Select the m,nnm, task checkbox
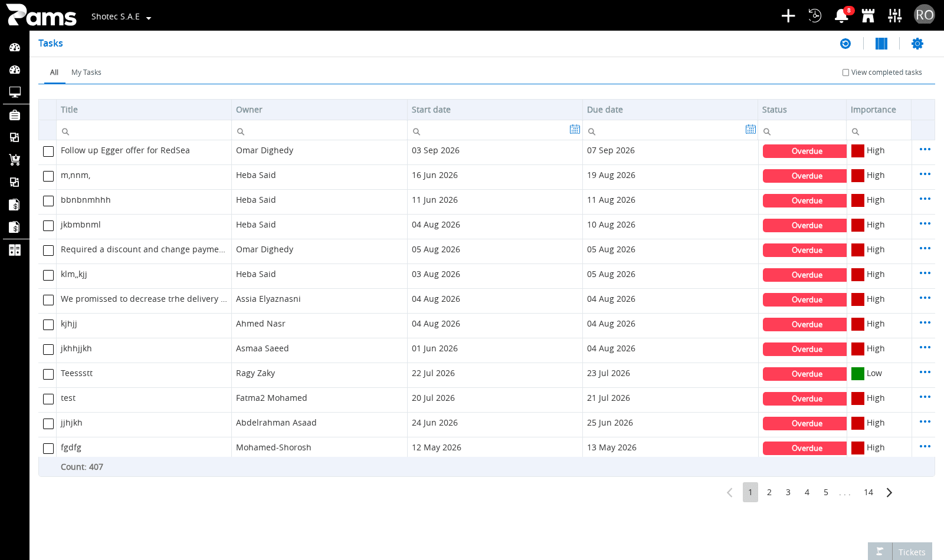 pyautogui.click(x=48, y=176)
